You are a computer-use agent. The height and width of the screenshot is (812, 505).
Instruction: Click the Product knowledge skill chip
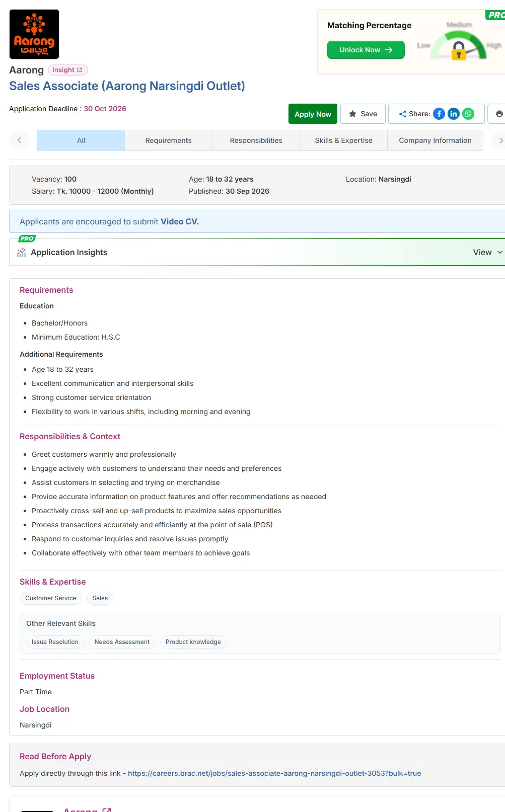click(193, 642)
